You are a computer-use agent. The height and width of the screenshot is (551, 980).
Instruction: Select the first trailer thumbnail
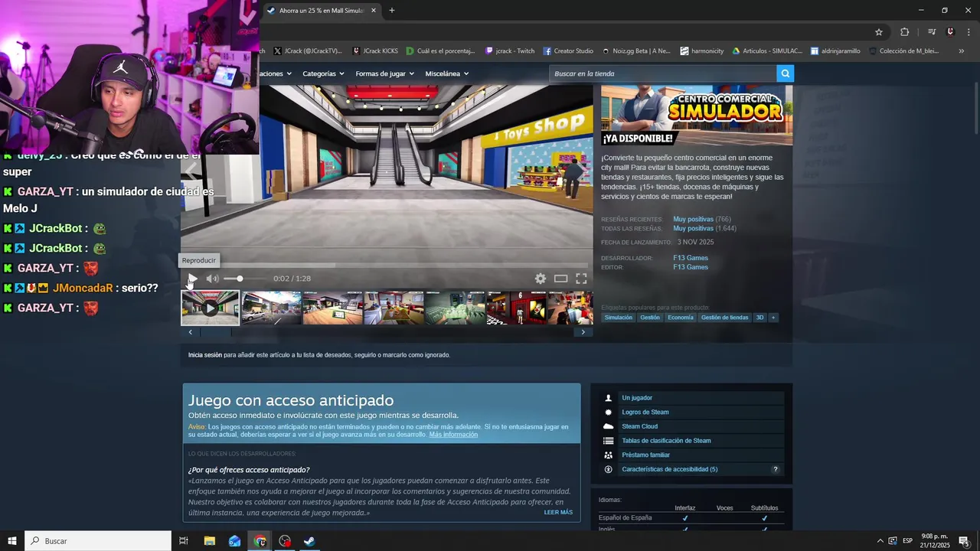[210, 308]
